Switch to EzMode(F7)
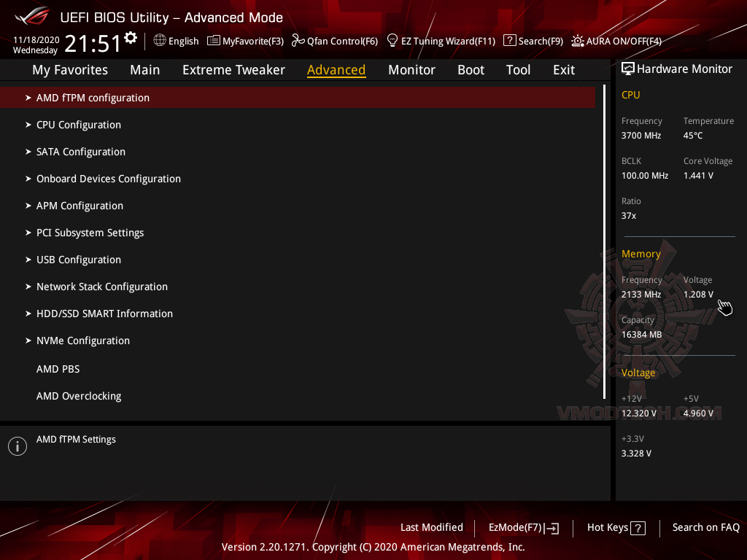Image resolution: width=747 pixels, height=560 pixels. (x=515, y=527)
